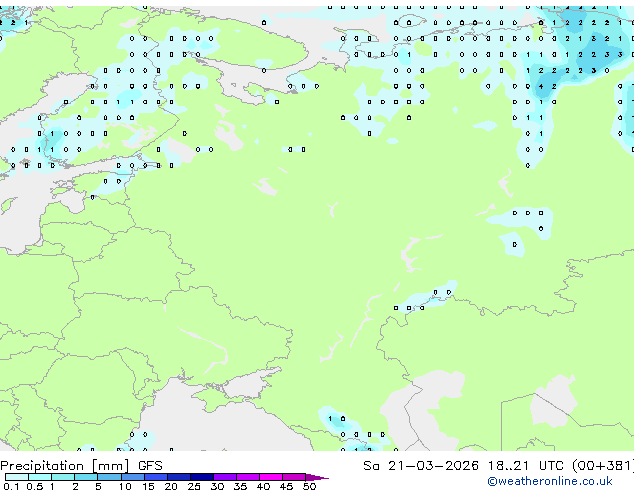Select the 5–10 mm legend swatch
Viewport: 634px width, 490px height.
point(109,477)
